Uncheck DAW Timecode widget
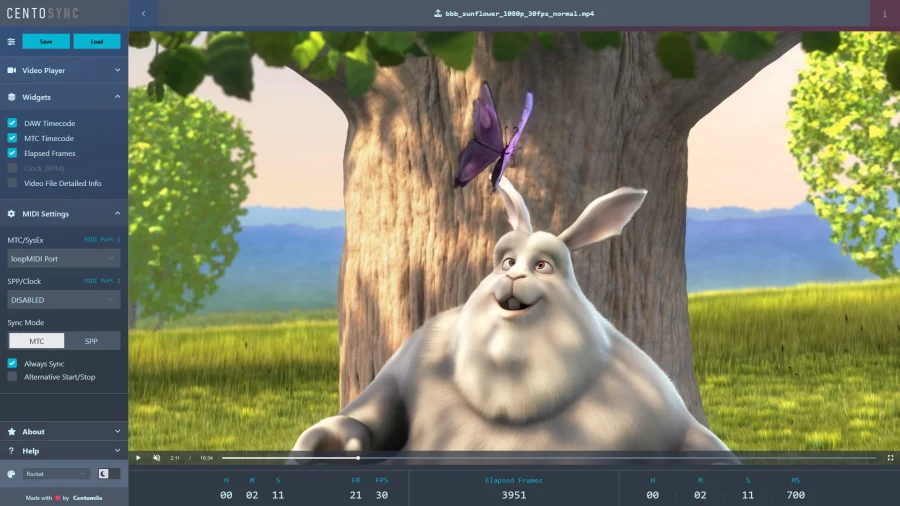 [12, 123]
